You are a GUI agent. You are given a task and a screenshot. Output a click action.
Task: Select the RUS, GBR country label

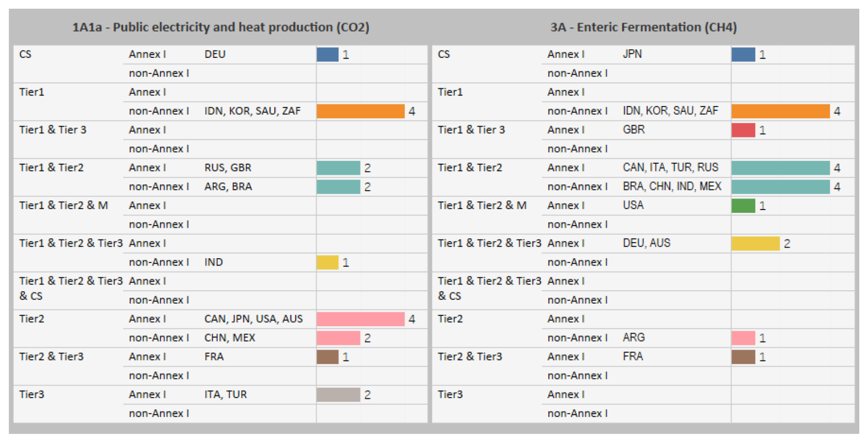click(x=228, y=168)
